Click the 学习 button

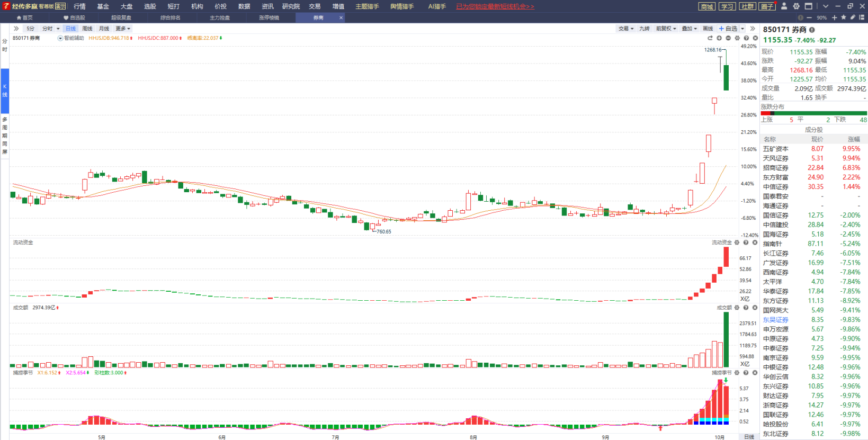(x=727, y=6)
